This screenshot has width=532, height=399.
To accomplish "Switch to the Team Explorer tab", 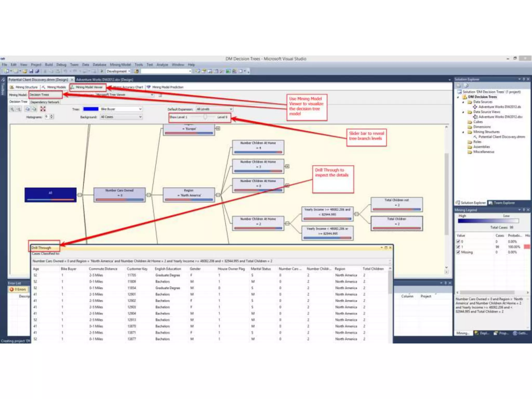I will click(x=502, y=203).
